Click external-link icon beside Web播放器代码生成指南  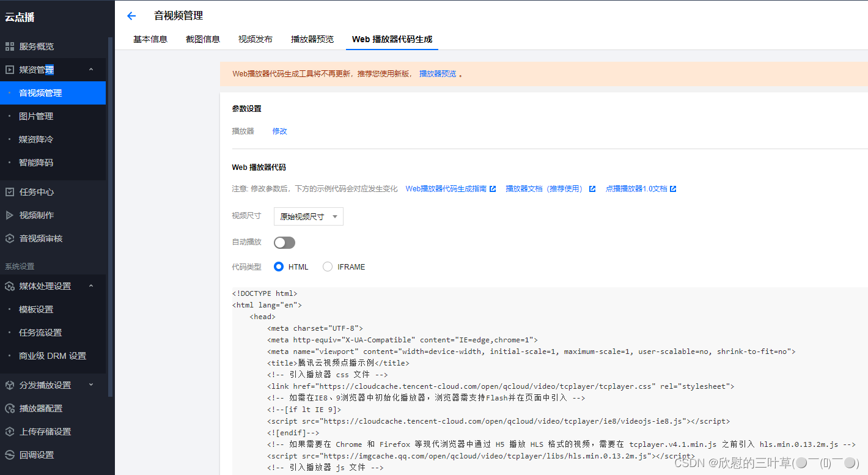point(493,189)
